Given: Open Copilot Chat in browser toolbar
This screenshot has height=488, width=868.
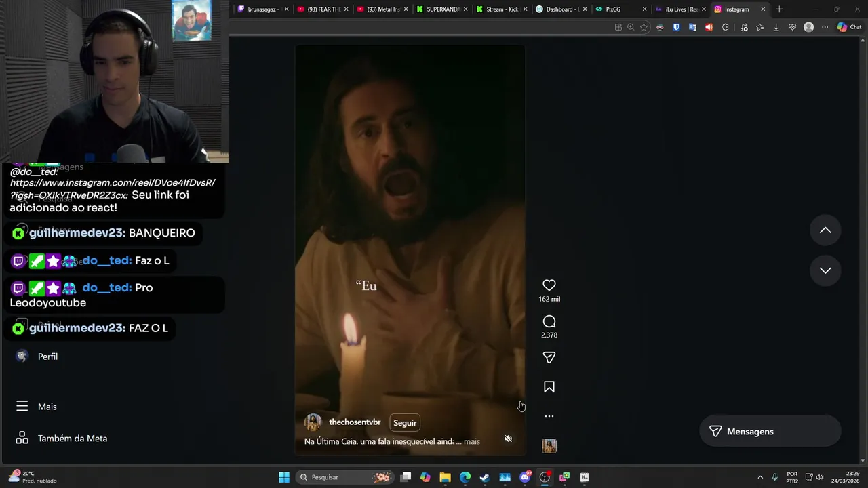Looking at the screenshot, I should click(850, 27).
